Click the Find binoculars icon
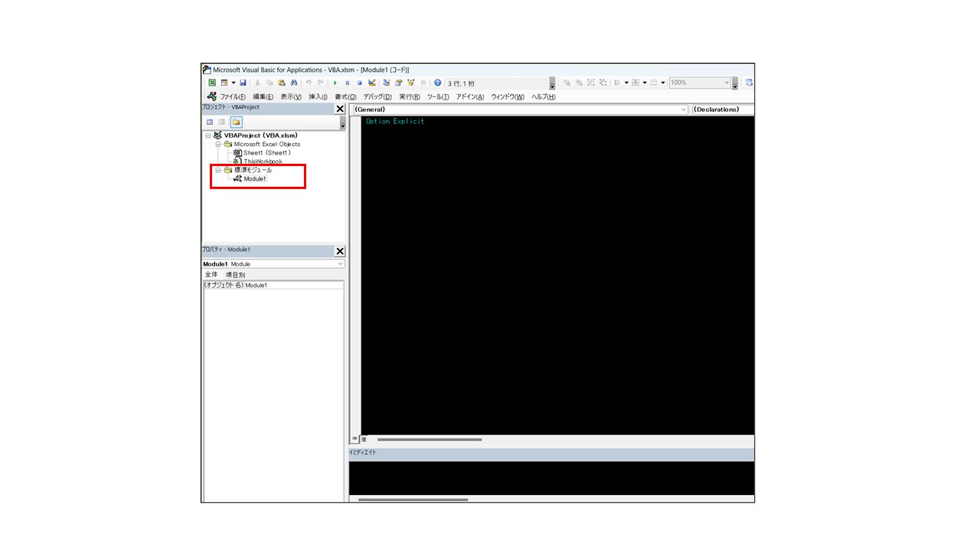Image resolution: width=980 pixels, height=551 pixels. pyautogui.click(x=293, y=83)
